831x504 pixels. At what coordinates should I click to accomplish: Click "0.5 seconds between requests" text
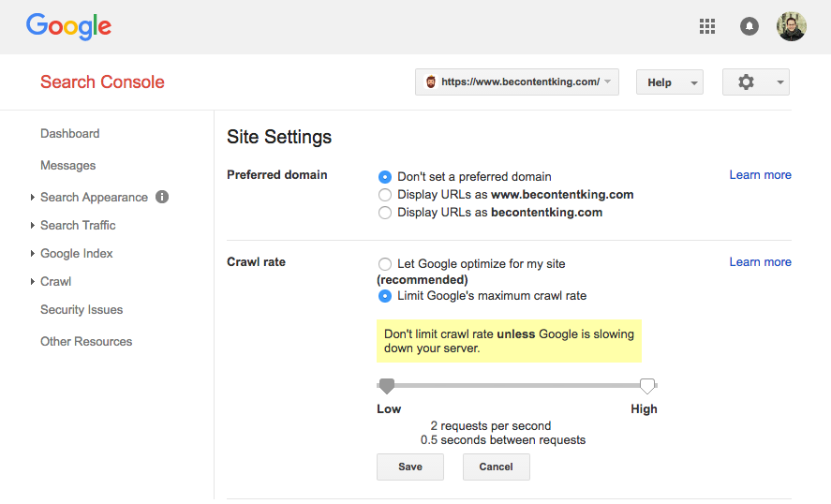coord(503,440)
